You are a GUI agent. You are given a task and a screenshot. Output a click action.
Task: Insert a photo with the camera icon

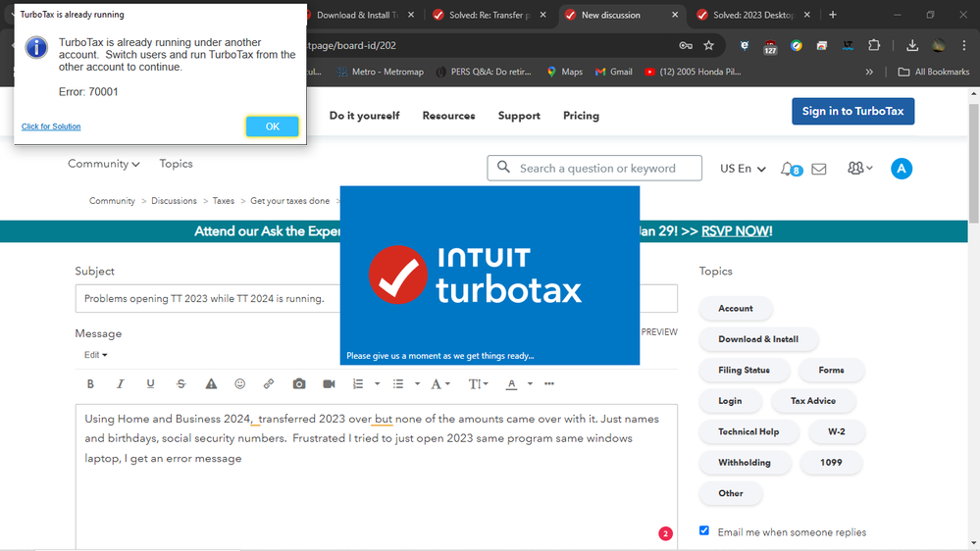coord(299,384)
